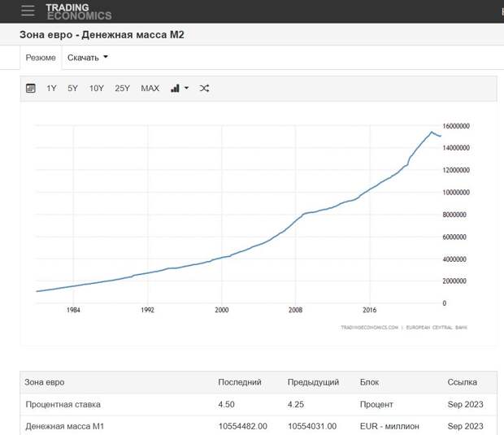Open the calendar date range picker

[x=31, y=88]
